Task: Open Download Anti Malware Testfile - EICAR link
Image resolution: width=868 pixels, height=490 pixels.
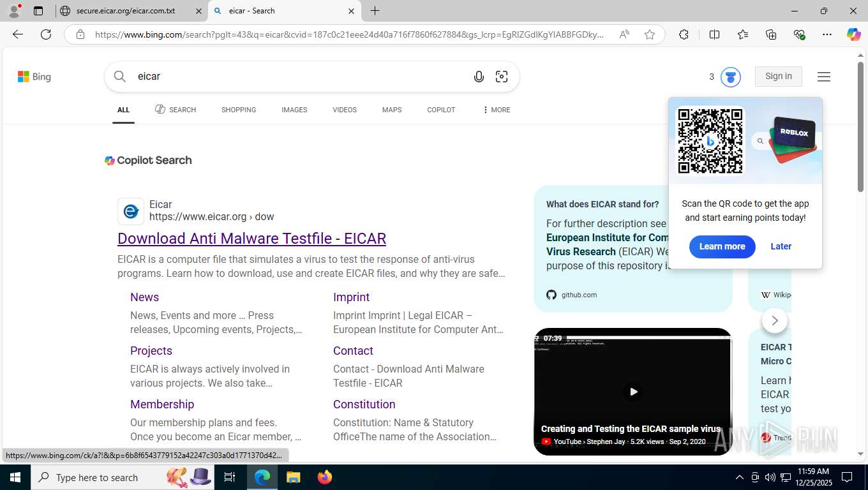Action: tap(251, 239)
